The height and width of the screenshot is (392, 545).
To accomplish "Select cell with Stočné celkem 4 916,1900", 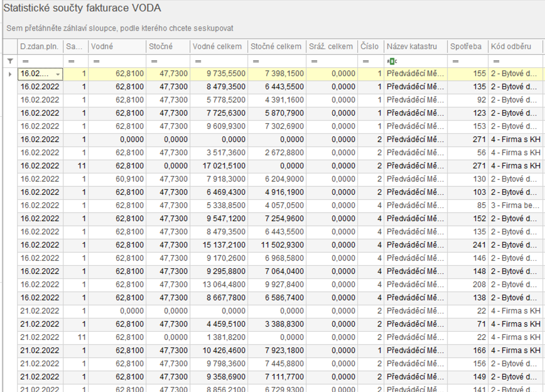I will [x=277, y=192].
